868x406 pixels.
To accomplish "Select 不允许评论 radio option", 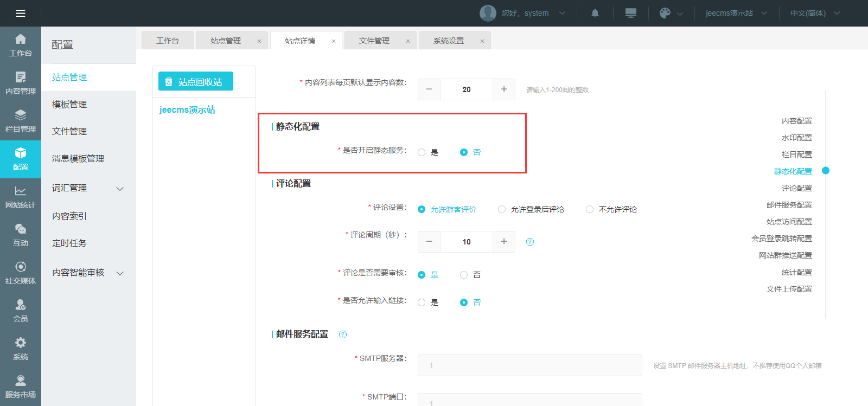I will point(590,209).
